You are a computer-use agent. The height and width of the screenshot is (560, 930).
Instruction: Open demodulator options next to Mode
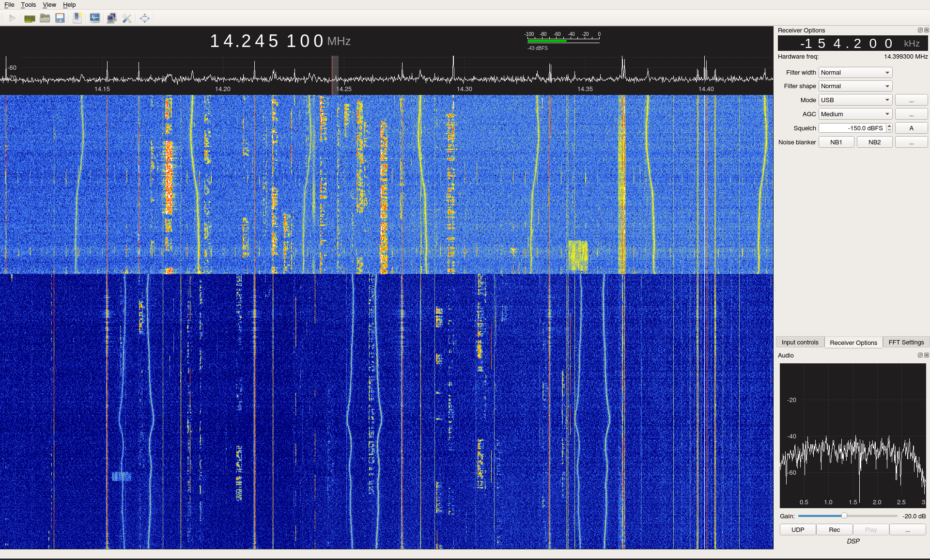911,100
